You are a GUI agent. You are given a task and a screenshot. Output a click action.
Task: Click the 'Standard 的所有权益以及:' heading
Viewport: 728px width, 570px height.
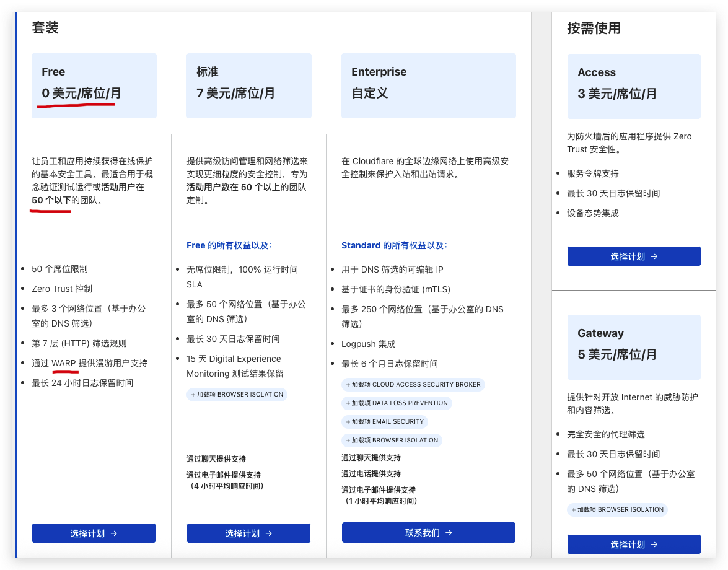[x=394, y=245]
